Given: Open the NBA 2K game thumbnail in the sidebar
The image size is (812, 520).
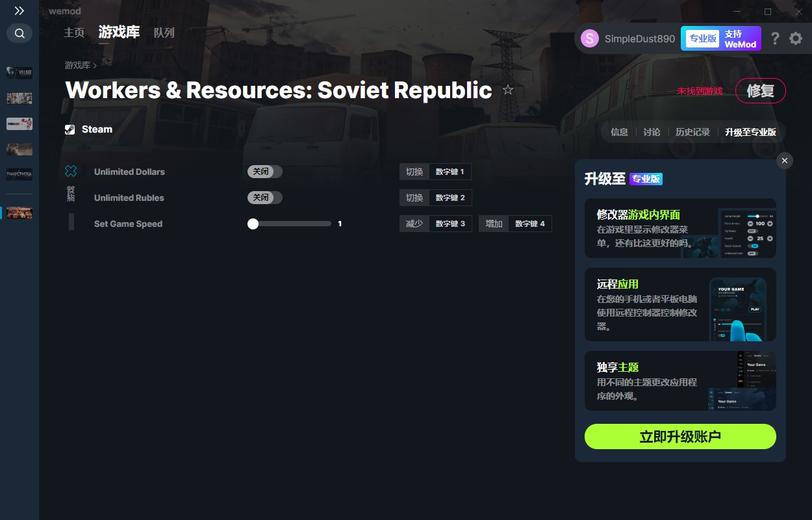Looking at the screenshot, I should 19,123.
